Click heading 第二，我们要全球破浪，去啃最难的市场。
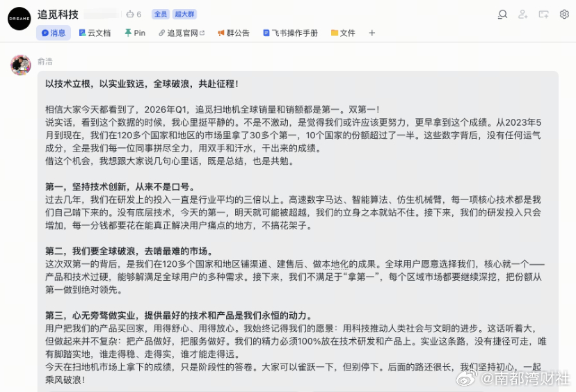576x392 pixels. point(131,252)
